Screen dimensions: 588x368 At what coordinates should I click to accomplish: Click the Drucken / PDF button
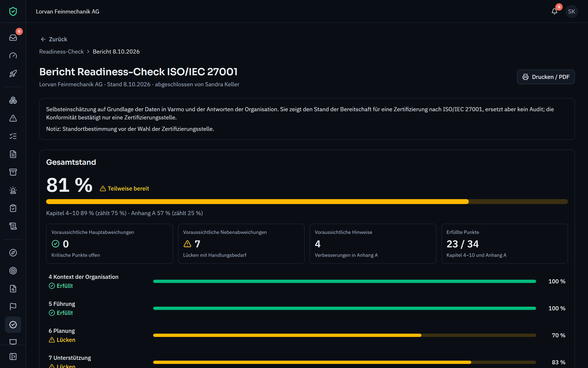tap(546, 77)
